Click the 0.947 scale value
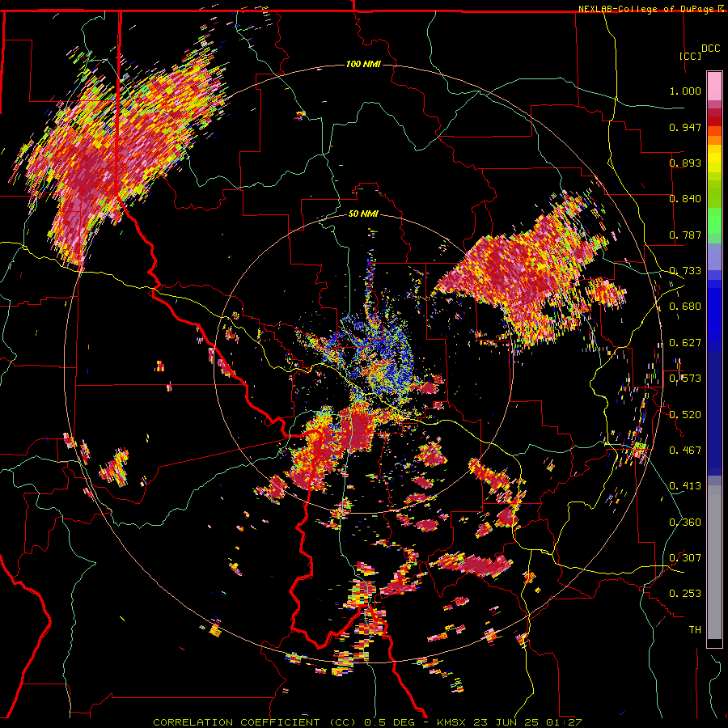This screenshot has height=728, width=728. click(685, 127)
